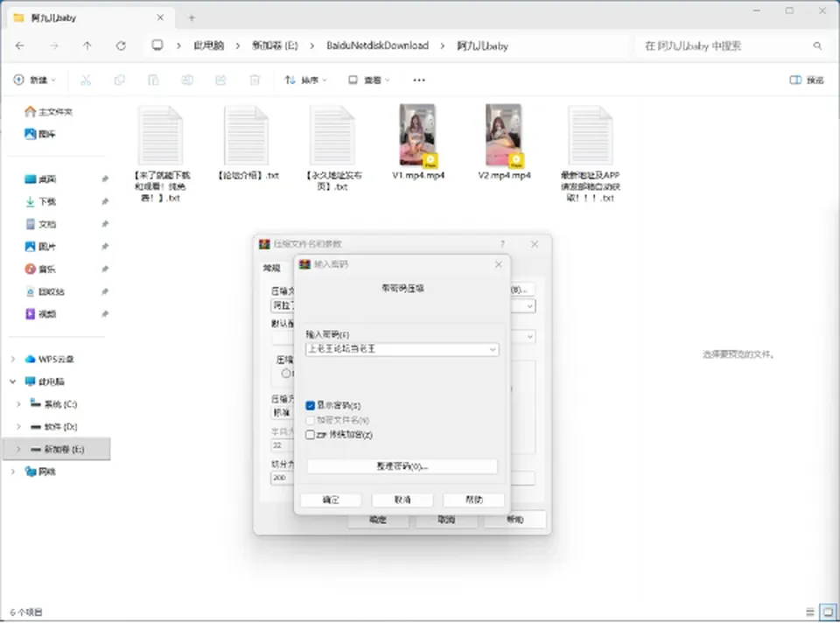Click the Explorer forward arrow
Screen dimensions: 840x623
[x=53, y=46]
